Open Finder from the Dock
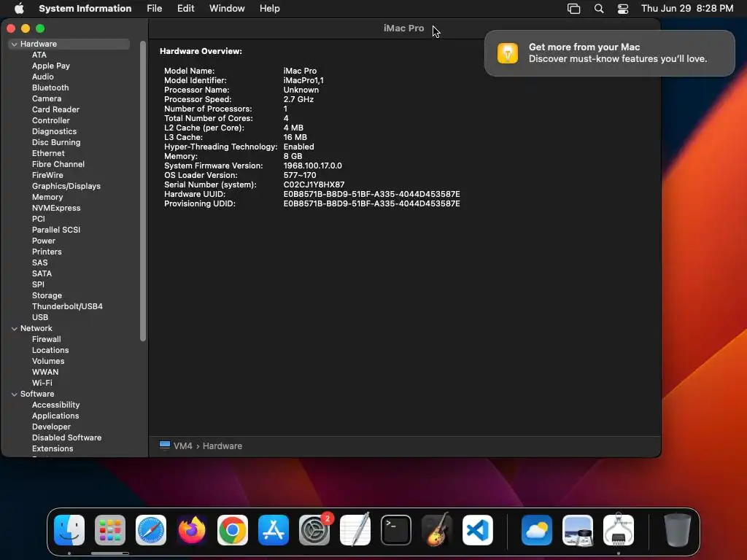 pos(69,529)
